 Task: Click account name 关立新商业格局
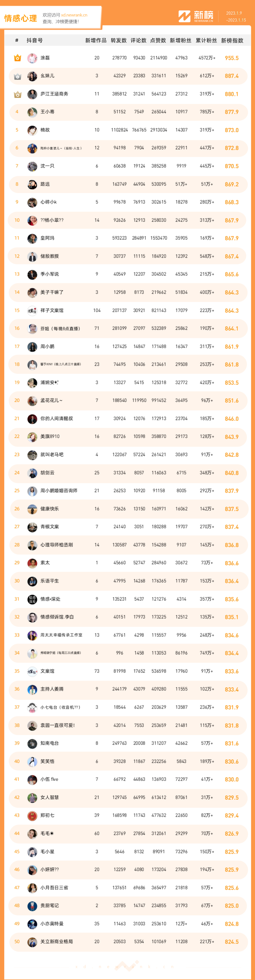point(56,942)
